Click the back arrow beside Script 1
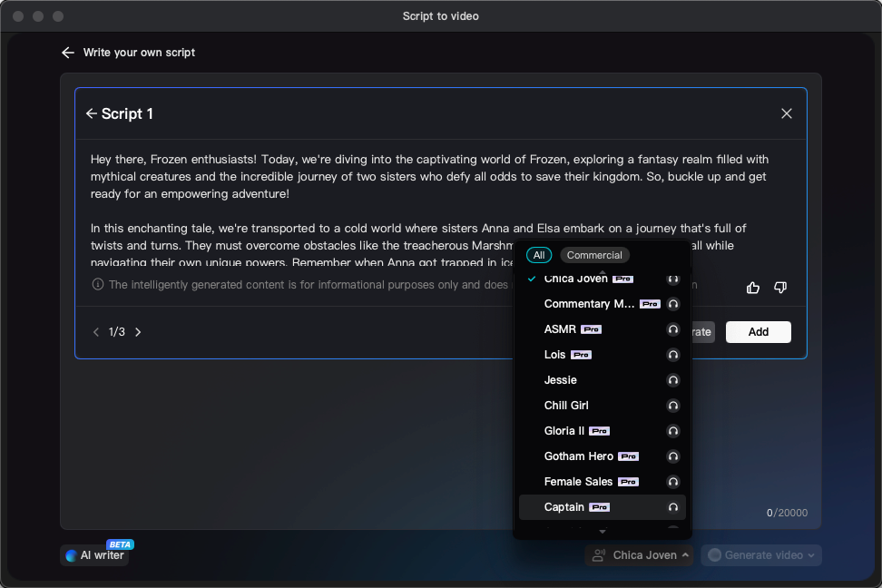The height and width of the screenshot is (588, 882). [91, 113]
